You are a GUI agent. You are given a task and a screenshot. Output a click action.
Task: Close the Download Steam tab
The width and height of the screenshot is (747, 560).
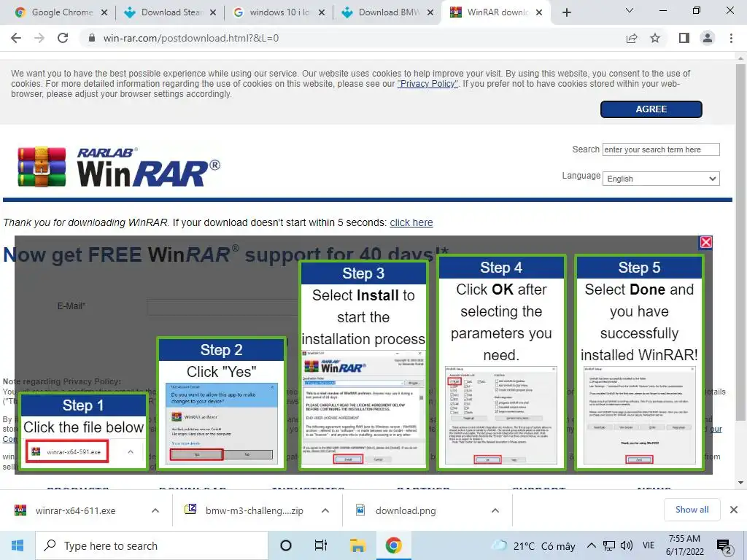point(213,12)
